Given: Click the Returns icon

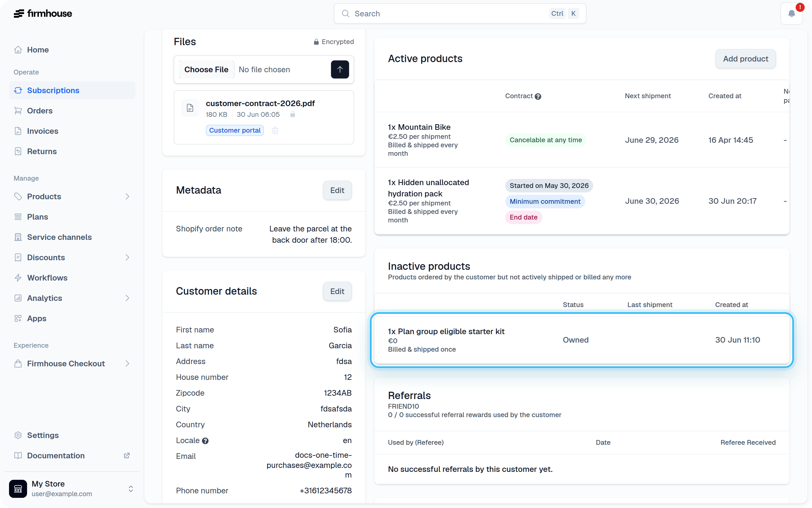Looking at the screenshot, I should coord(18,151).
